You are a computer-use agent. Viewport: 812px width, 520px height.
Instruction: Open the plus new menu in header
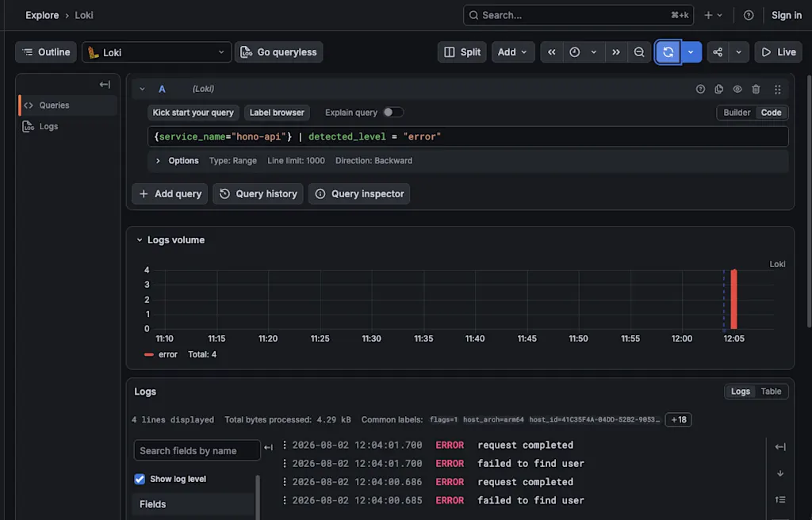(713, 15)
